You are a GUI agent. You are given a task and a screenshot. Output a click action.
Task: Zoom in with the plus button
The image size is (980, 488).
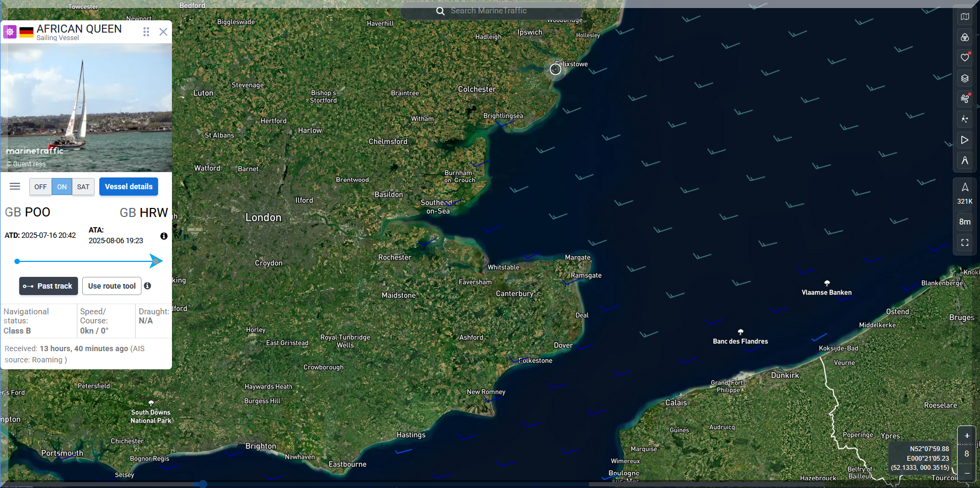click(x=967, y=436)
